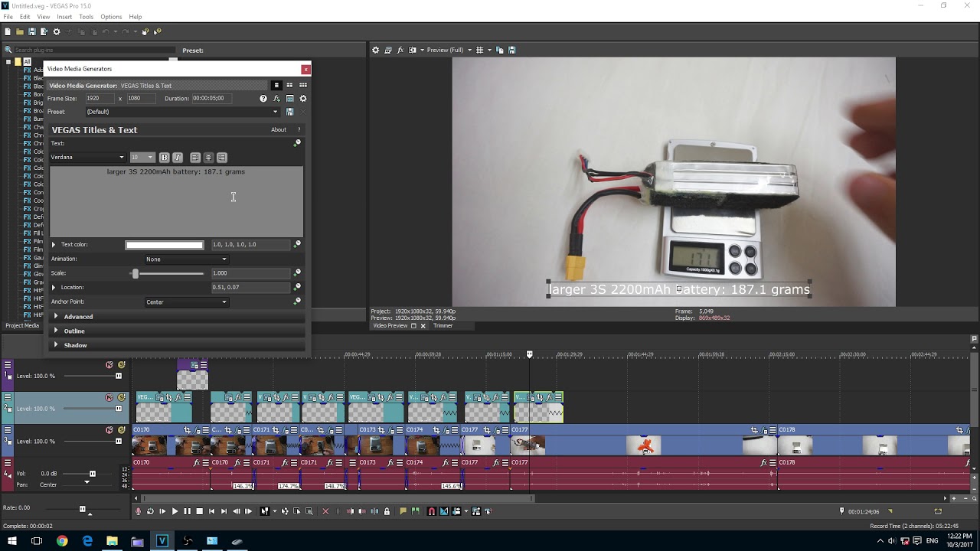This screenshot has width=980, height=551.
Task: Create a new project from the toolbar
Action: pyautogui.click(x=8, y=31)
